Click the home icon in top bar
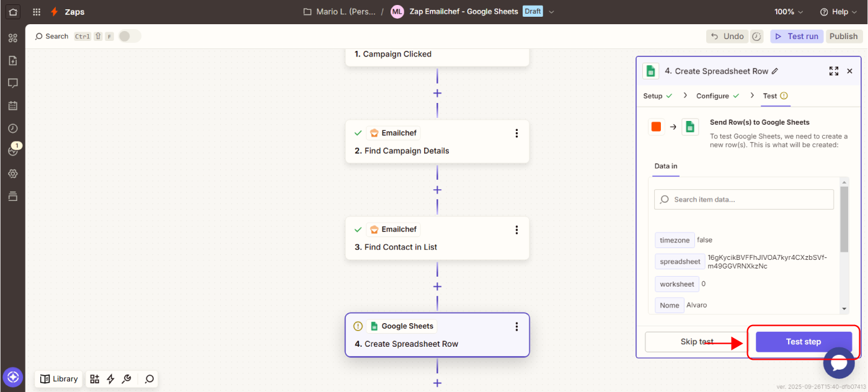868x392 pixels. pyautogui.click(x=12, y=12)
